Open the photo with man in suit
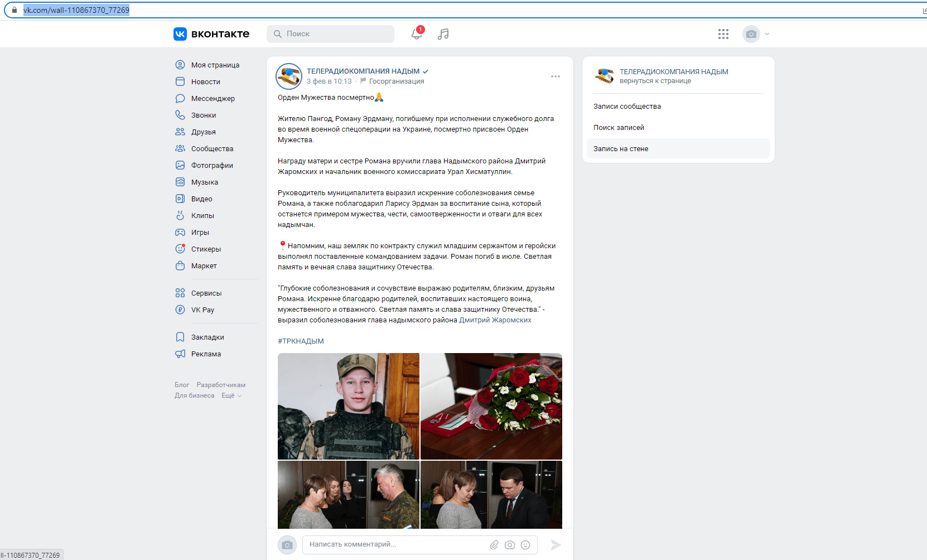The height and width of the screenshot is (560, 927). [491, 494]
